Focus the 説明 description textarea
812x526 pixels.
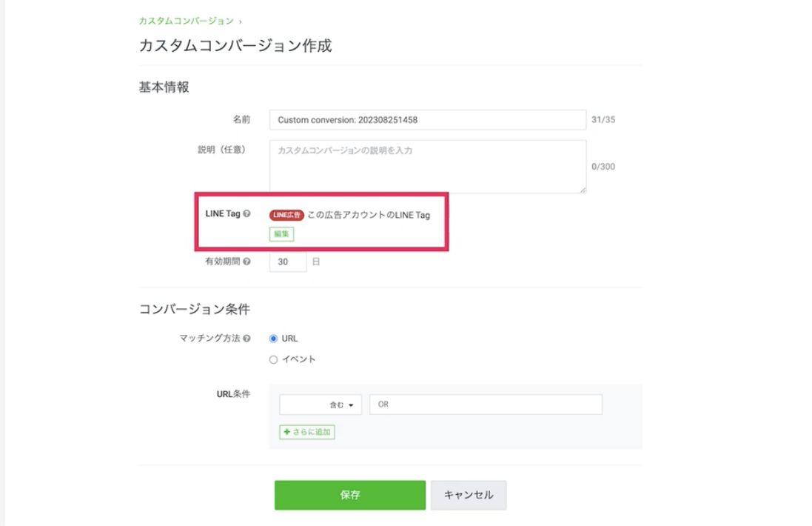[428, 167]
